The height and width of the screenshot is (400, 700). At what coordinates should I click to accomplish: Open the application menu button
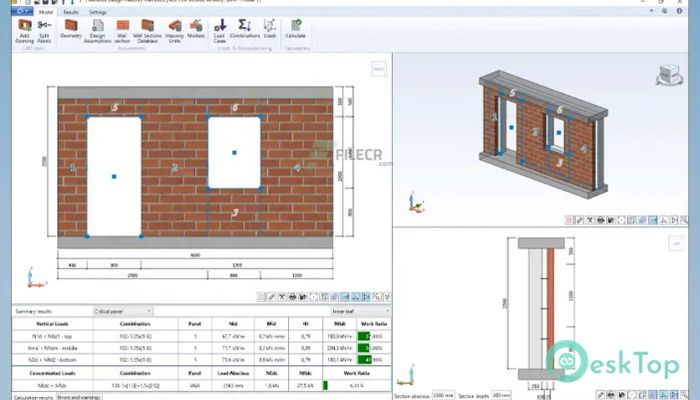tap(22, 11)
